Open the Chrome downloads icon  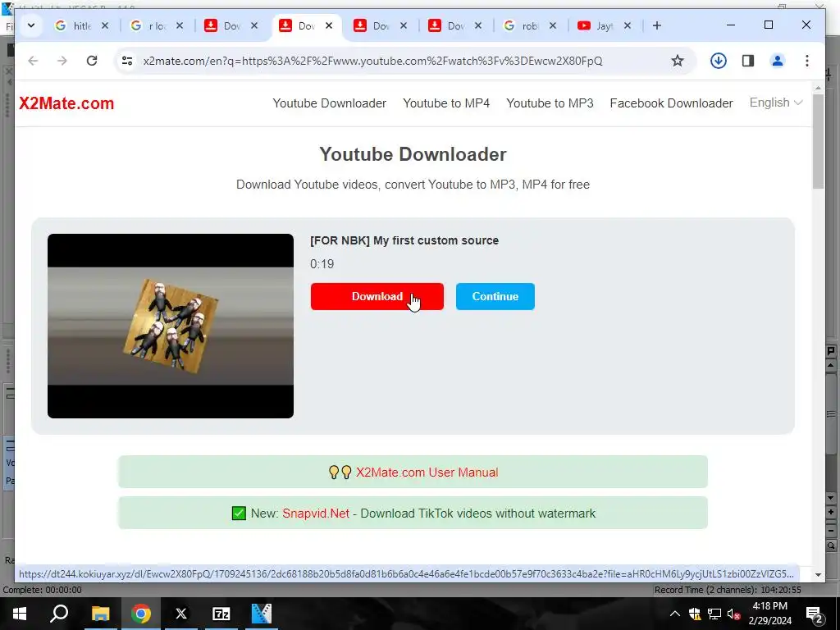click(719, 61)
